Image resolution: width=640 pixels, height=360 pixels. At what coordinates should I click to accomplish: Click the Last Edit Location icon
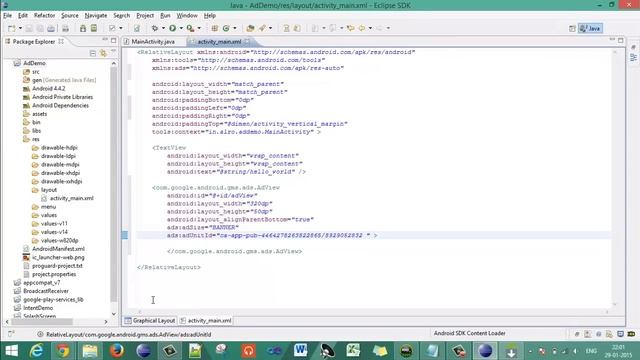tap(351, 28)
